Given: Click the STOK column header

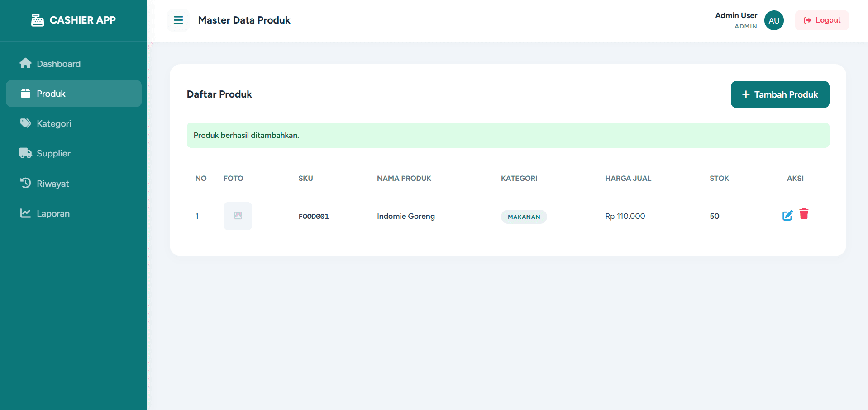Looking at the screenshot, I should 719,178.
